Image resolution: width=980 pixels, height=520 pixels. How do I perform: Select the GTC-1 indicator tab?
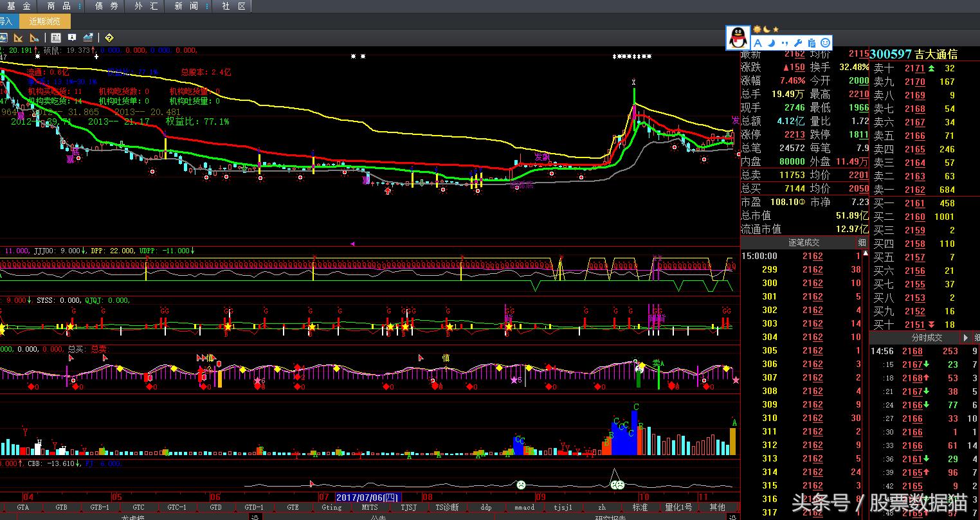pyautogui.click(x=177, y=507)
